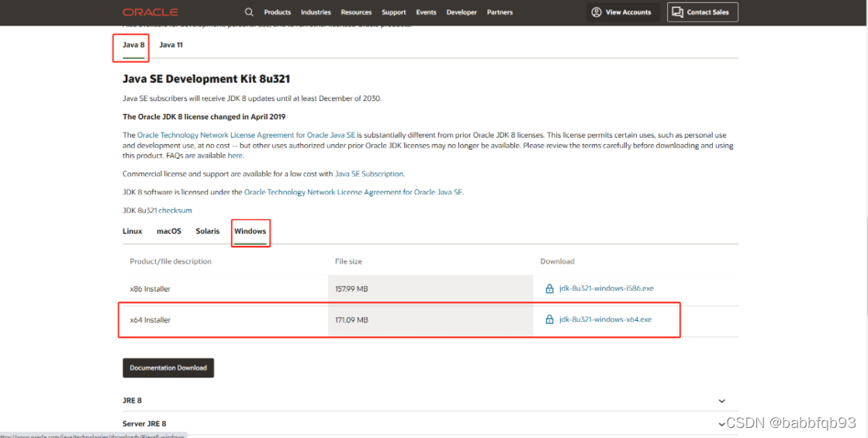Select the Windows platform tab
868x438 pixels.
tap(251, 231)
